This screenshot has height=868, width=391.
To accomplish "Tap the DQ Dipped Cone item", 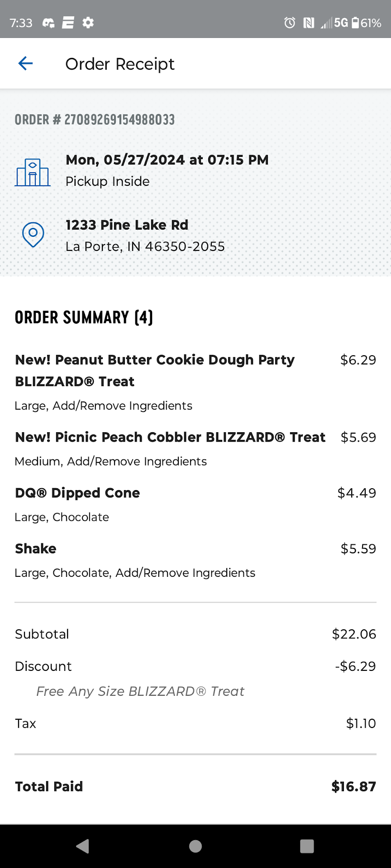I will point(77,493).
